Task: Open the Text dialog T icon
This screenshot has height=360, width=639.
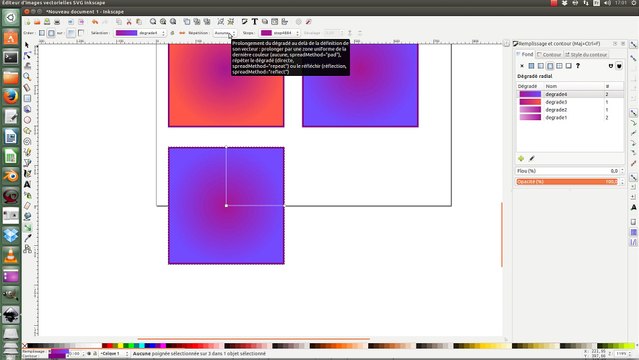Action: click(254, 22)
